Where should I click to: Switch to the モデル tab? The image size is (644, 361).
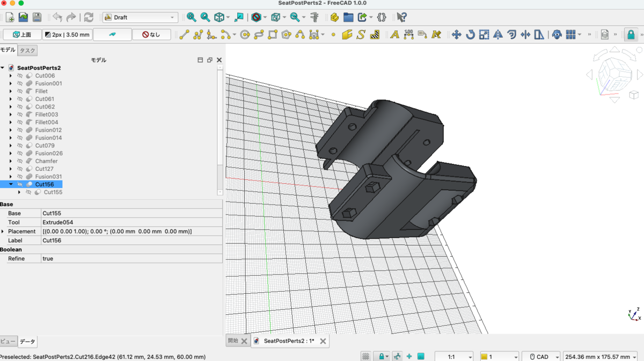tap(8, 50)
